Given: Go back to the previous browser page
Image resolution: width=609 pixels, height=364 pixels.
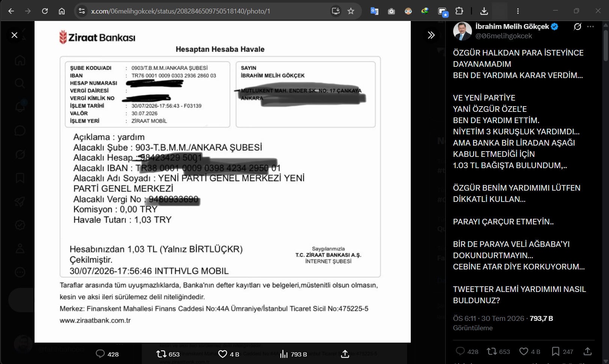Looking at the screenshot, I should pyautogui.click(x=11, y=11).
